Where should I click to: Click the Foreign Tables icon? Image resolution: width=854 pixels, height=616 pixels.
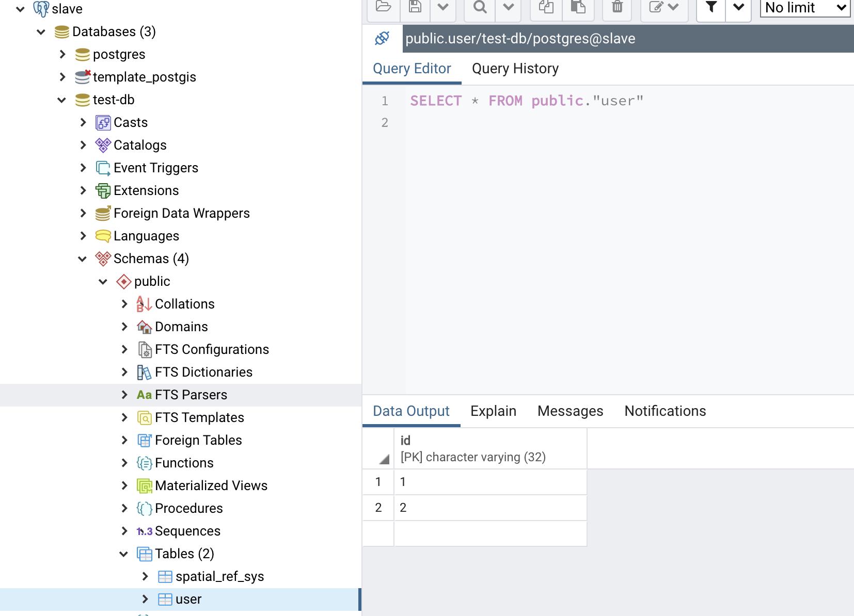(x=145, y=440)
